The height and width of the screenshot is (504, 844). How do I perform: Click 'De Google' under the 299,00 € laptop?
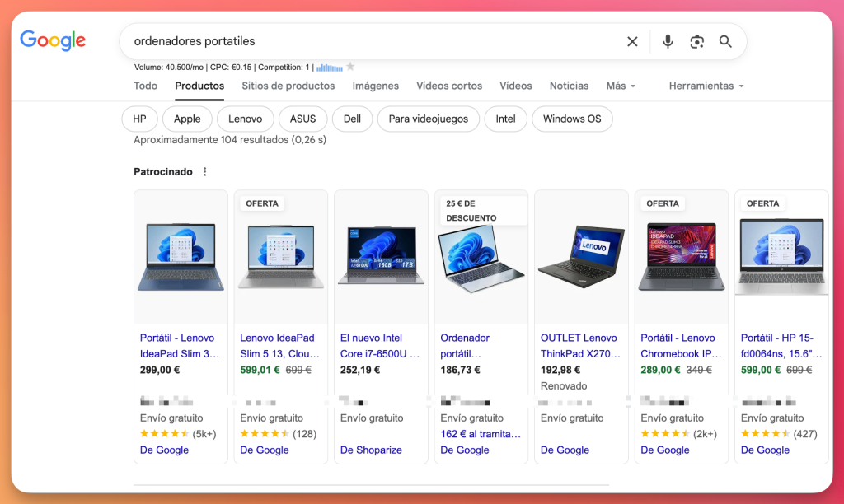164,450
